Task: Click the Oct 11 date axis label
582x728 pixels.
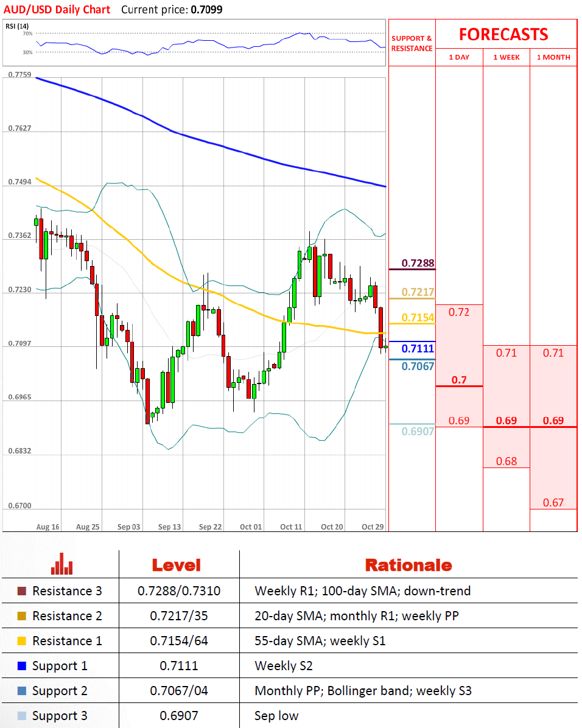Action: coord(291,527)
